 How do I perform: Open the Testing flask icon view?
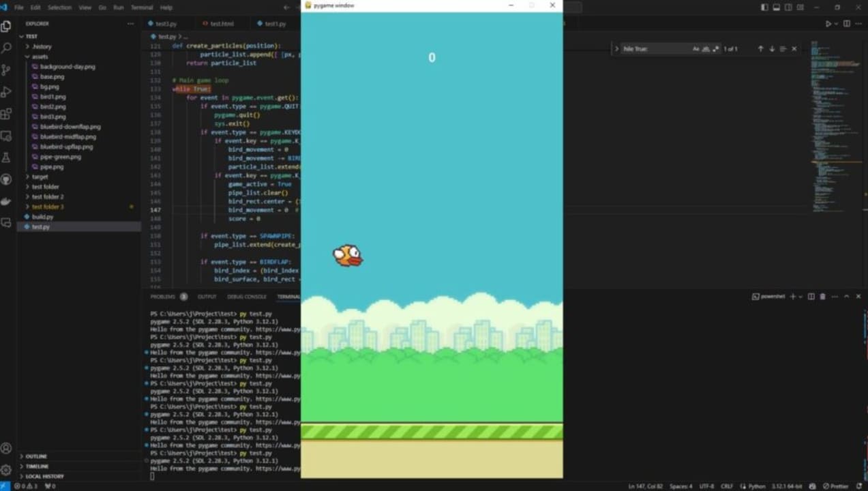click(x=7, y=158)
